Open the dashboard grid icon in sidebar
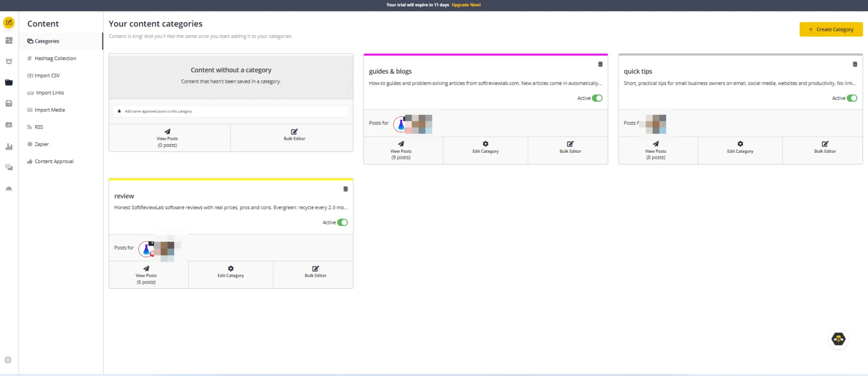 [x=9, y=41]
